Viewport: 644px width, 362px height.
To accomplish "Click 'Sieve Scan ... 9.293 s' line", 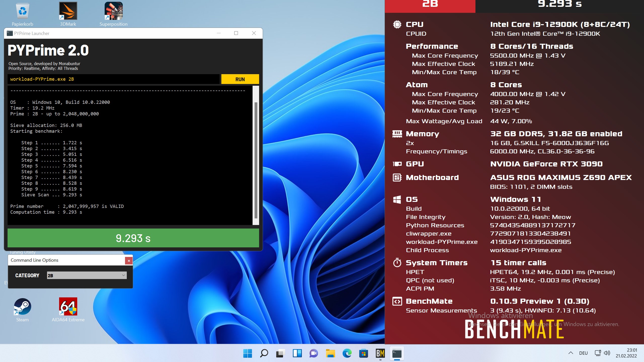I will tap(52, 195).
